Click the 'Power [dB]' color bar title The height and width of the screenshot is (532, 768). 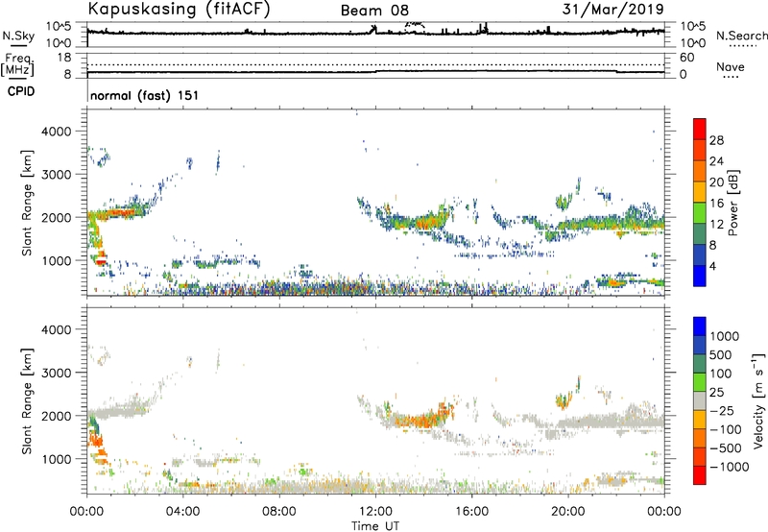point(733,203)
